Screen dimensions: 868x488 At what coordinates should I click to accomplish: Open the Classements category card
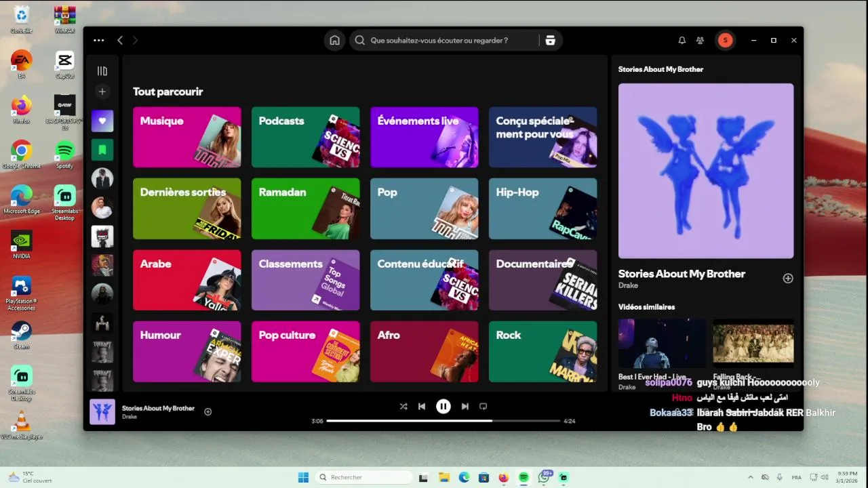[306, 280]
